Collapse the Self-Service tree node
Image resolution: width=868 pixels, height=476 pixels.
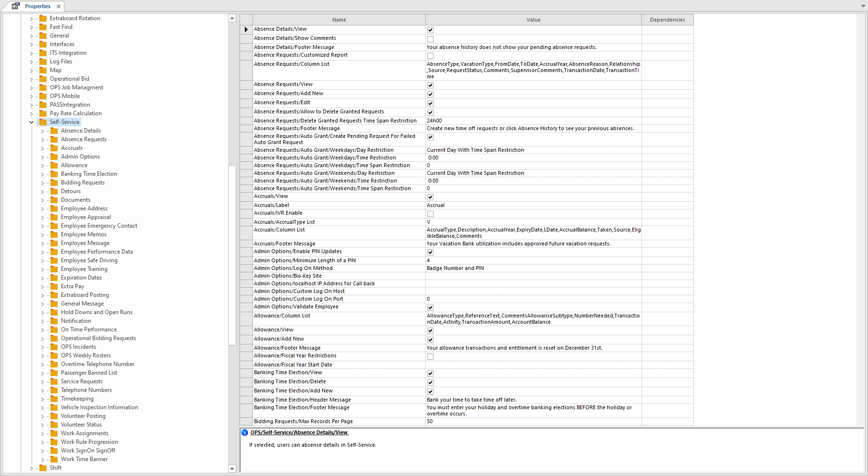(32, 122)
